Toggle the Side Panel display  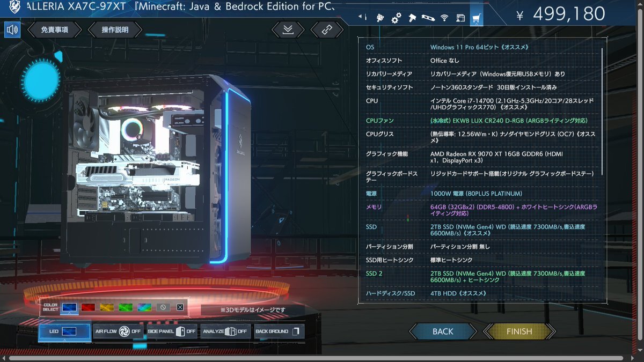point(172,331)
